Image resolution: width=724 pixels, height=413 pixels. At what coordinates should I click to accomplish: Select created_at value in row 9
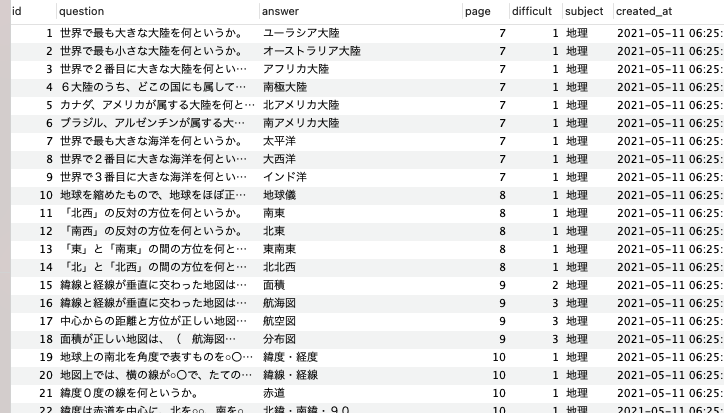point(670,177)
